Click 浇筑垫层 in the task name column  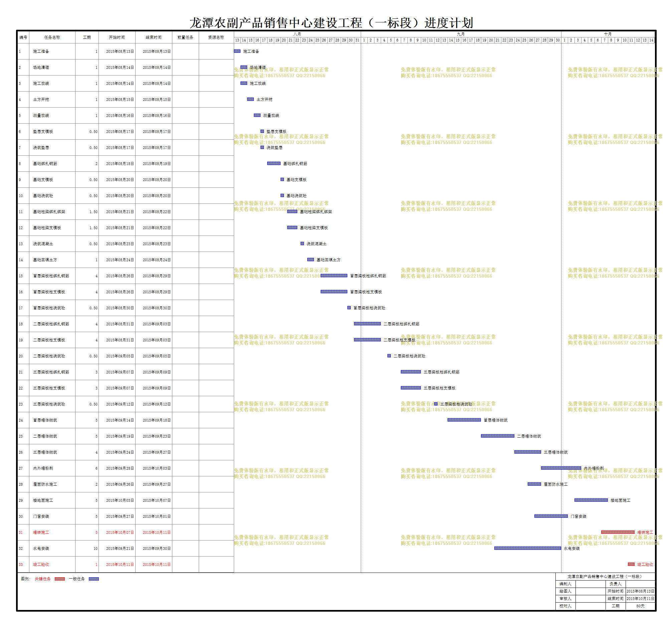41,148
